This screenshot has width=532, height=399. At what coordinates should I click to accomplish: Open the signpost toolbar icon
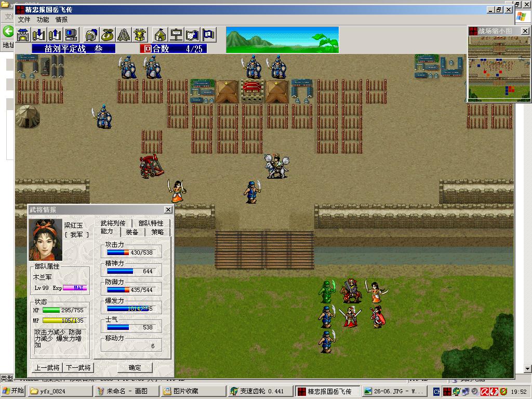[x=177, y=35]
